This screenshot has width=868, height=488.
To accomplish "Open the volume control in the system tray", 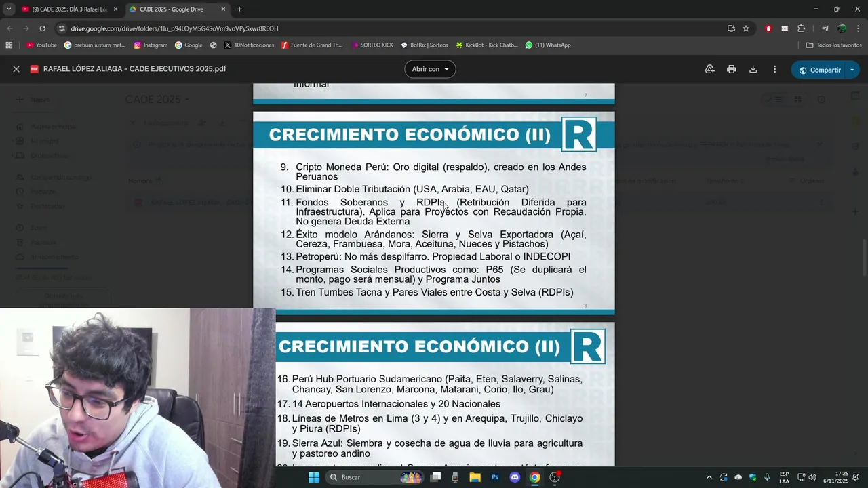I will tap(812, 477).
